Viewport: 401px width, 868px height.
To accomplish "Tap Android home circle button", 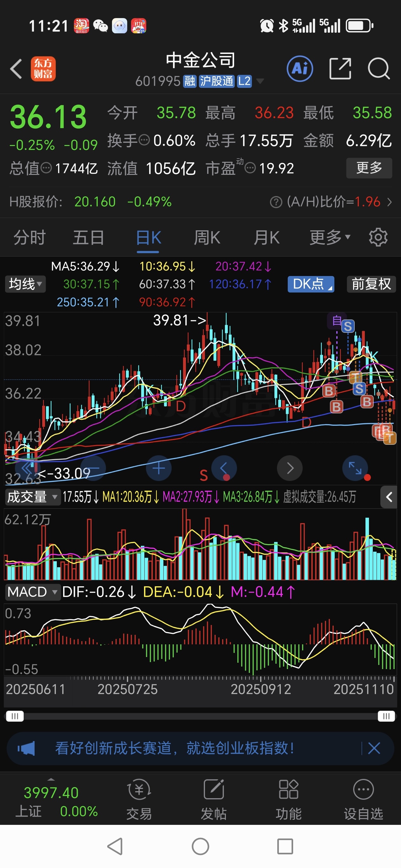I will click(x=201, y=846).
